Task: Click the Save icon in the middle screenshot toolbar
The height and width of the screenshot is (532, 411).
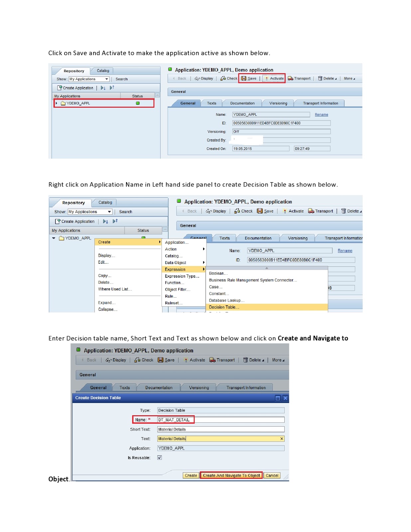Action: [260, 211]
